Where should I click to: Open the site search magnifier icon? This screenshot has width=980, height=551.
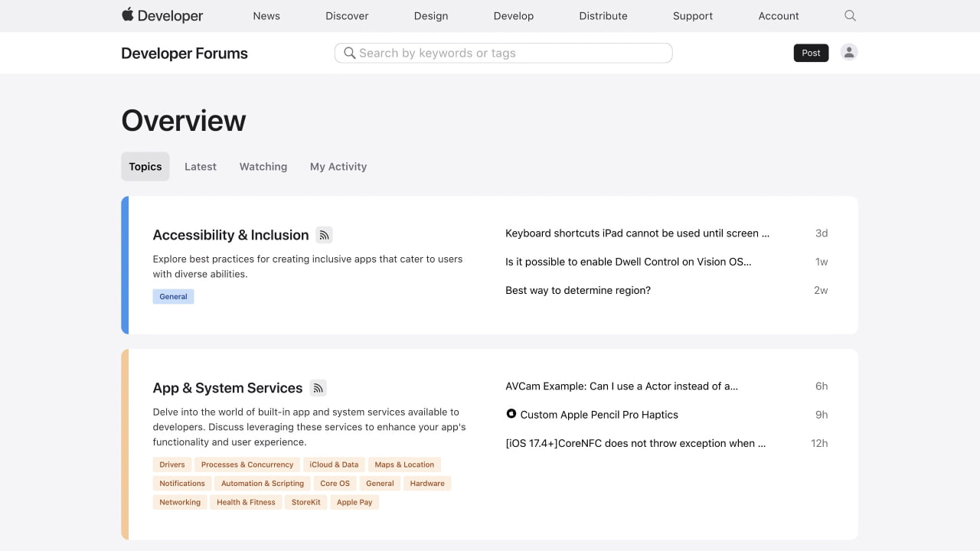(x=850, y=15)
